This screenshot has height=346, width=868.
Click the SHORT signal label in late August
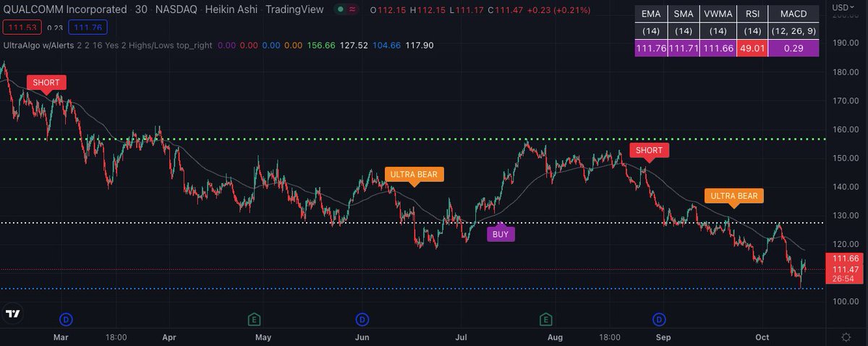(x=649, y=151)
